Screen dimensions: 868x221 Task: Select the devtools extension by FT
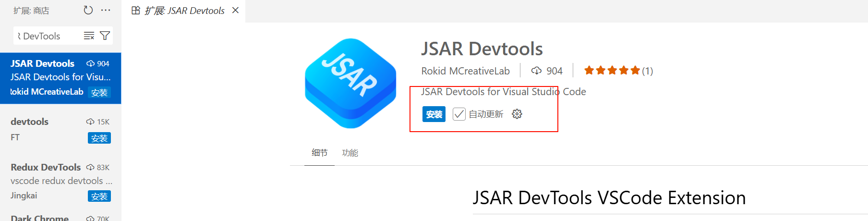pyautogui.click(x=60, y=130)
